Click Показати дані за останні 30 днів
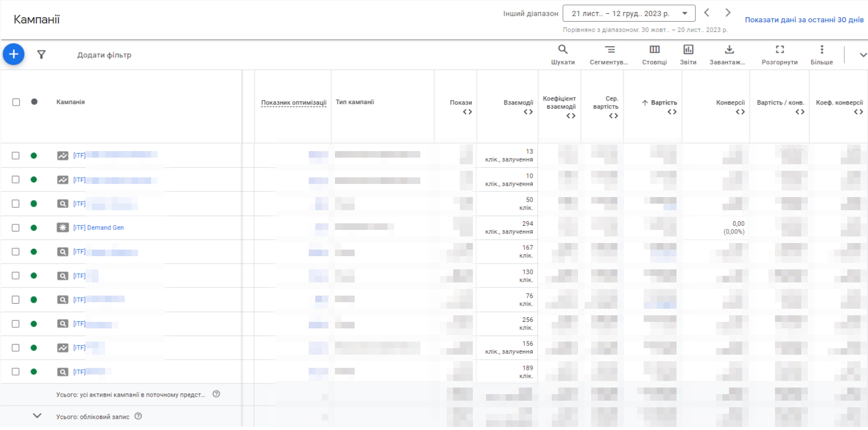The height and width of the screenshot is (430, 868). pos(804,20)
